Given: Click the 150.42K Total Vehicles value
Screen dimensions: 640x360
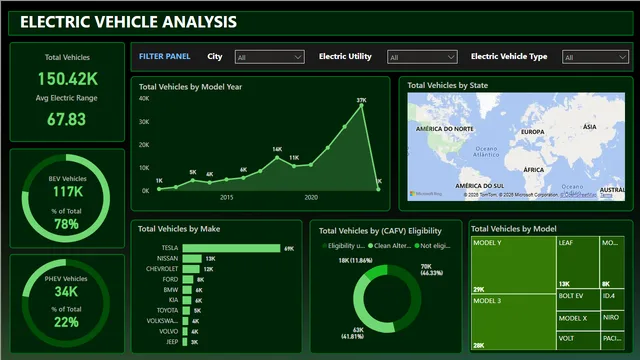Looking at the screenshot, I should 68,79.
